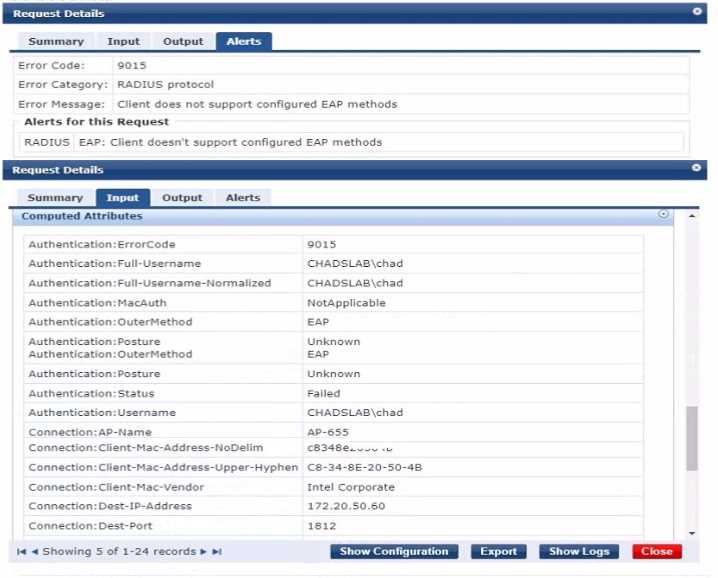Click the scrollbar up arrow in attributes list
This screenshot has height=578, width=718.
(x=692, y=215)
